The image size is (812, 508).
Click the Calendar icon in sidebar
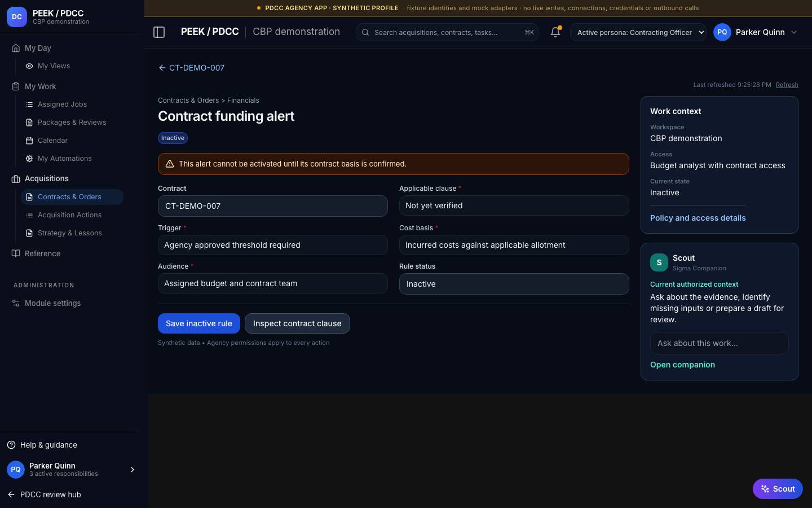point(29,141)
